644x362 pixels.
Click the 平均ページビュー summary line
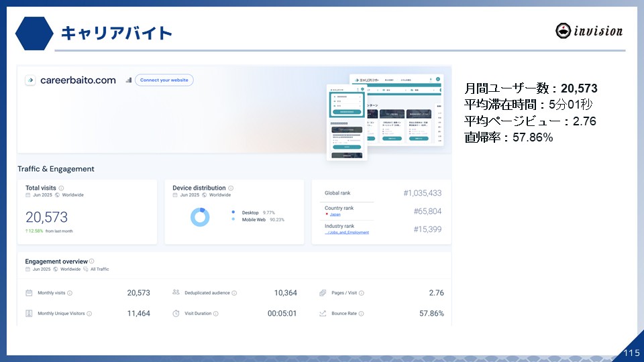pos(530,121)
